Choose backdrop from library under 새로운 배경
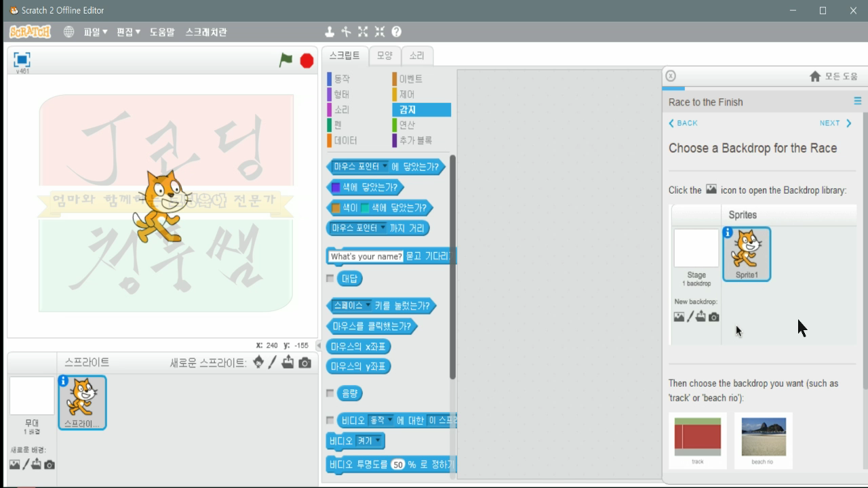Viewport: 868px width, 488px height. pyautogui.click(x=15, y=464)
